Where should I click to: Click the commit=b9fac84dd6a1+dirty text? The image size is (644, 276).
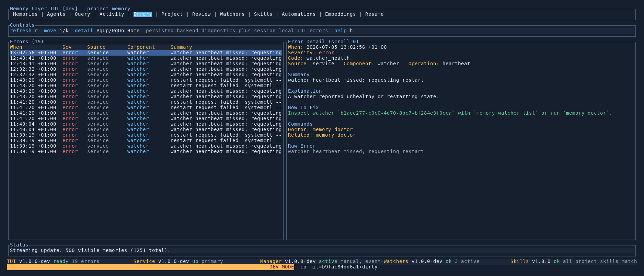[339, 267]
